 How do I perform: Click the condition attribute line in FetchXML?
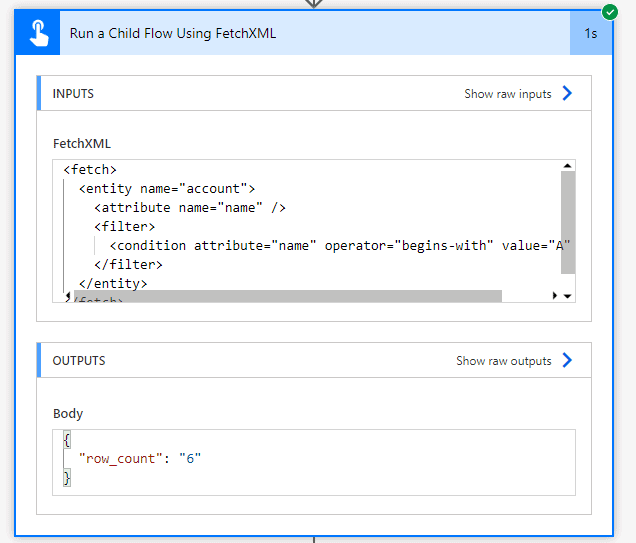340,246
